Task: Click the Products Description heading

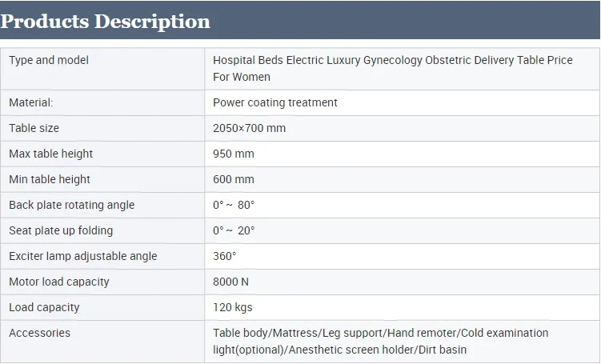Action: pyautogui.click(x=106, y=22)
